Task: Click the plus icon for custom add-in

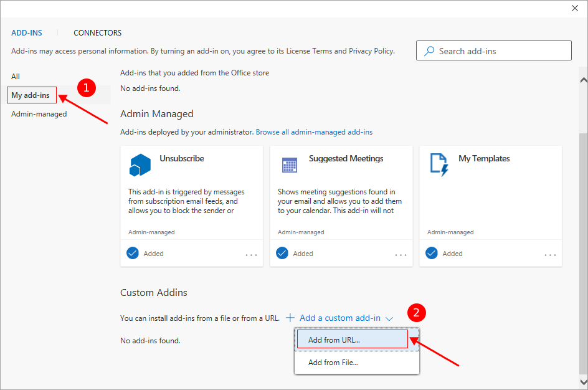Action: pos(290,318)
